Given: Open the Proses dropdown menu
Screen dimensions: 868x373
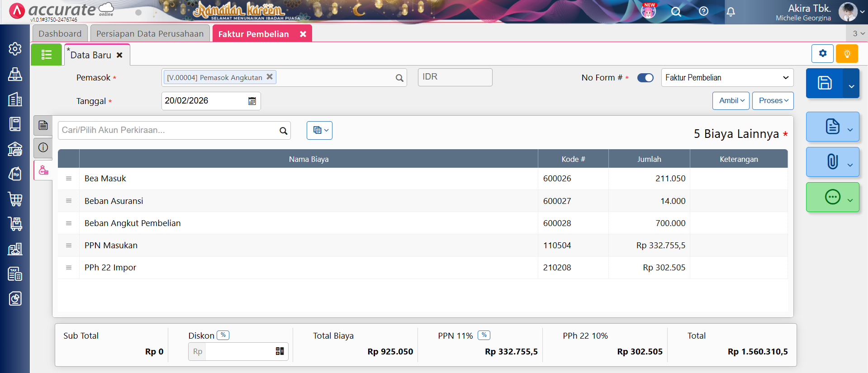Looking at the screenshot, I should (773, 101).
